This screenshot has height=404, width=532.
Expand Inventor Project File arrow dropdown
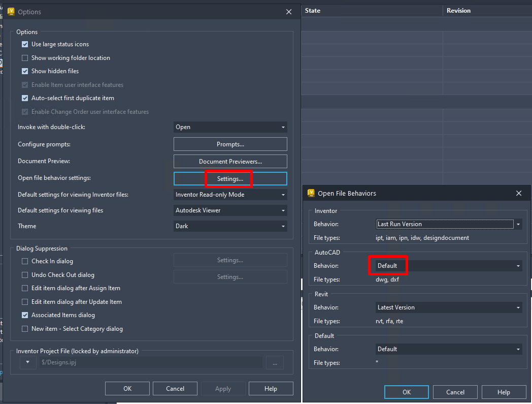point(28,362)
